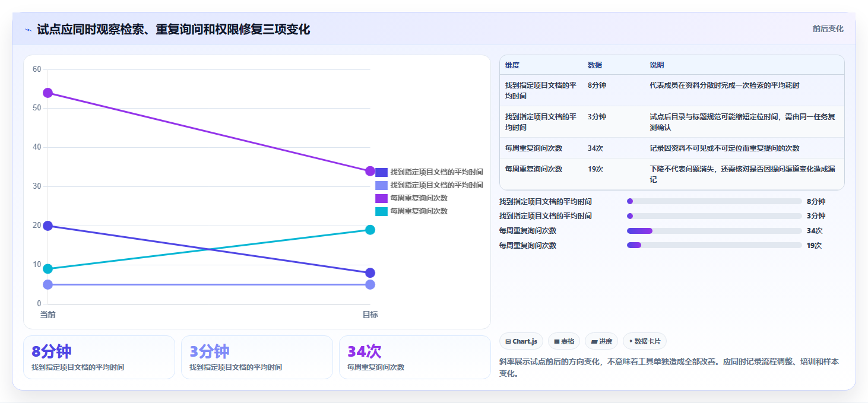Toggle the cyan legend swatch
The image size is (868, 403).
point(381,211)
